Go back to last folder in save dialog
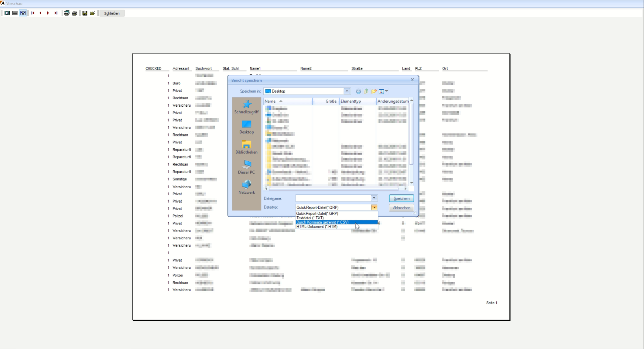This screenshot has height=349, width=644. [x=358, y=91]
